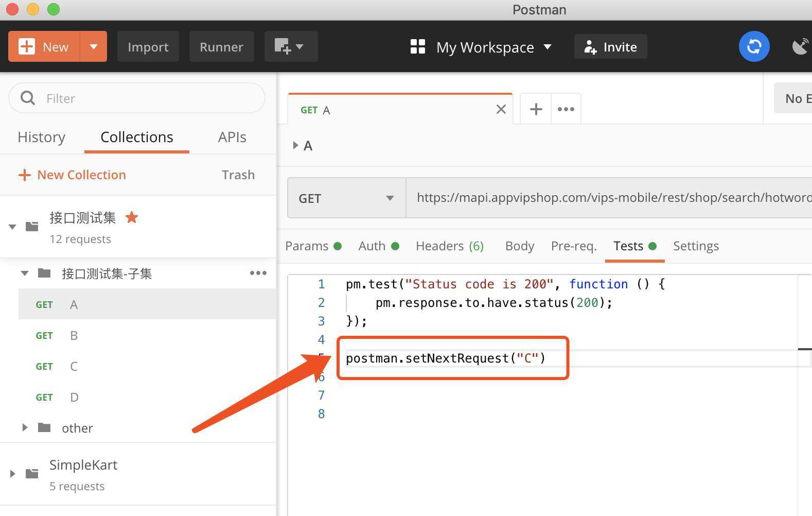The height and width of the screenshot is (516, 812).
Task: Click the request URL field
Action: [609, 198]
